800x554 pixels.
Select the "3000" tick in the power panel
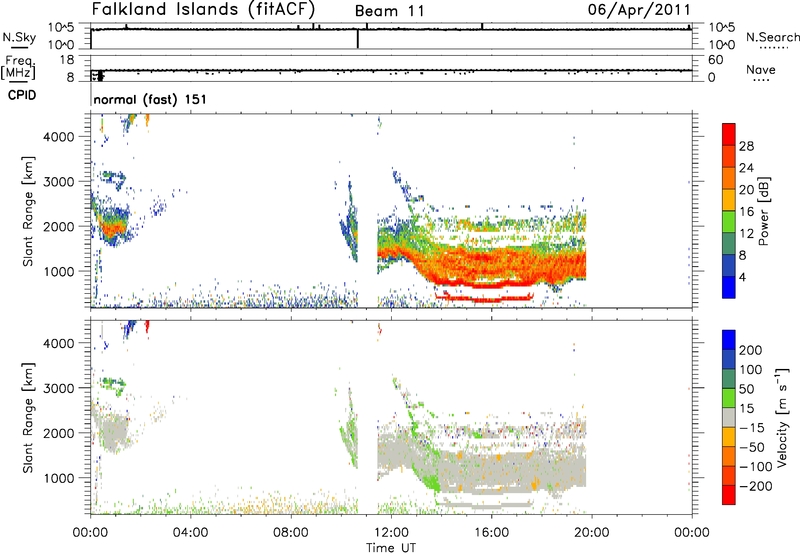point(59,182)
